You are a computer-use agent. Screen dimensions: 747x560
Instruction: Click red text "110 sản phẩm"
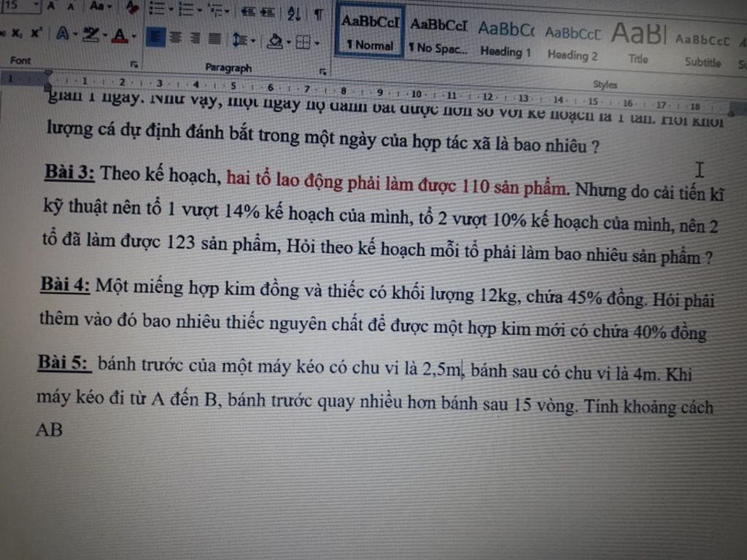click(x=514, y=187)
